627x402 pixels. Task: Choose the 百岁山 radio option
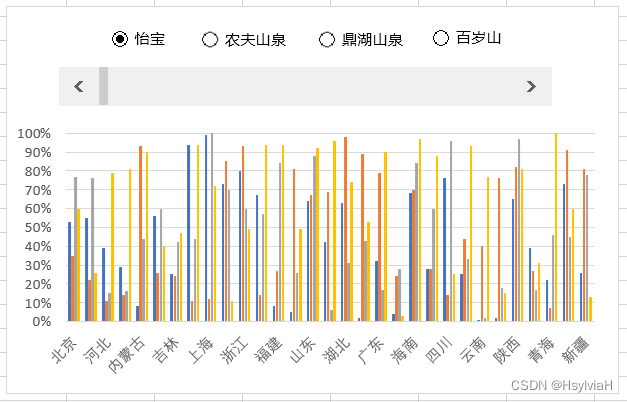(441, 38)
